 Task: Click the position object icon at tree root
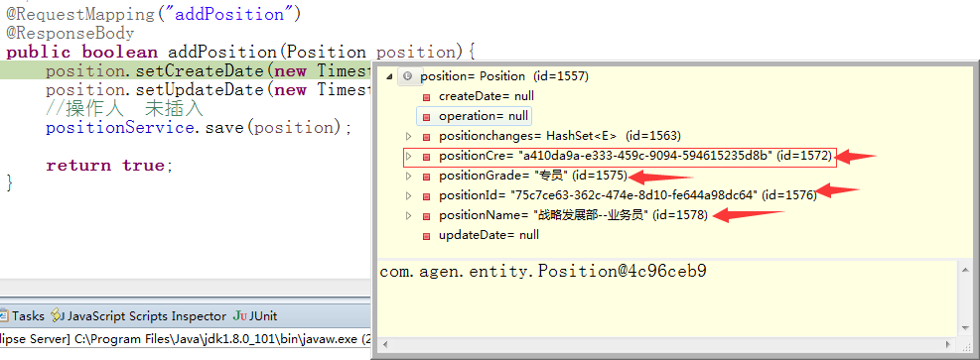(407, 76)
